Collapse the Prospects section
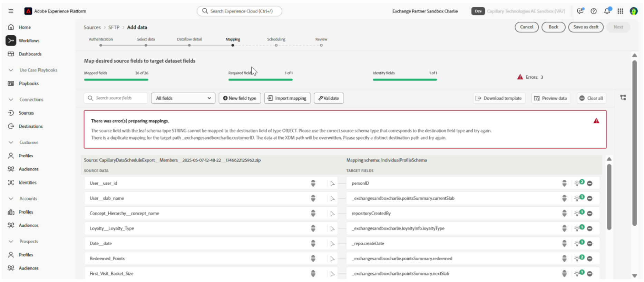 [11, 242]
